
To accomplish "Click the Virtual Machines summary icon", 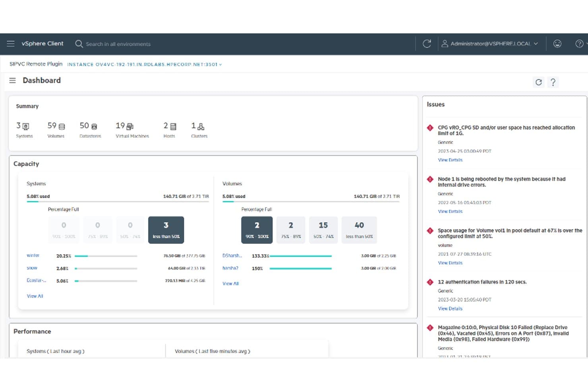I will pos(130,126).
